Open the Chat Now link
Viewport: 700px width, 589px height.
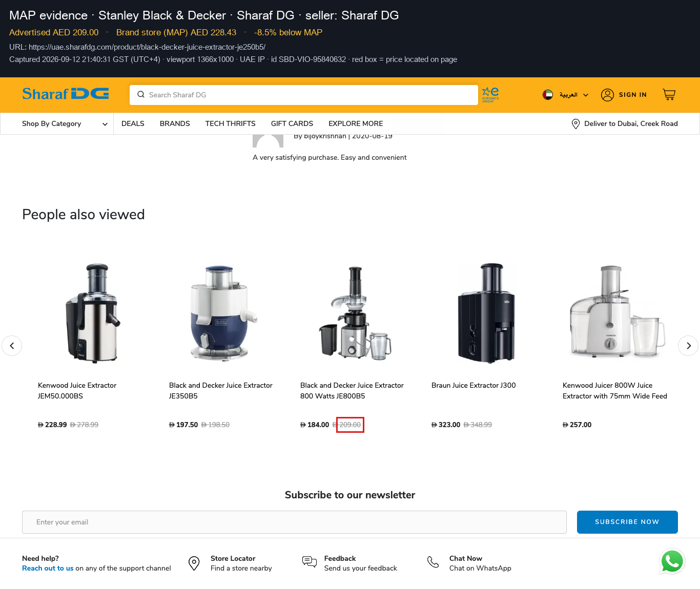point(465,558)
